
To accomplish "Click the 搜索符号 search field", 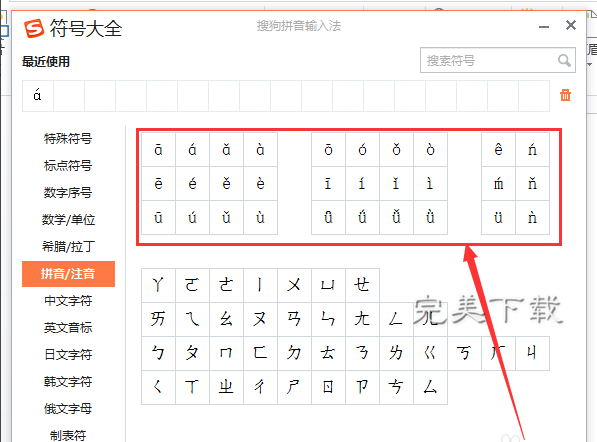I will click(498, 60).
